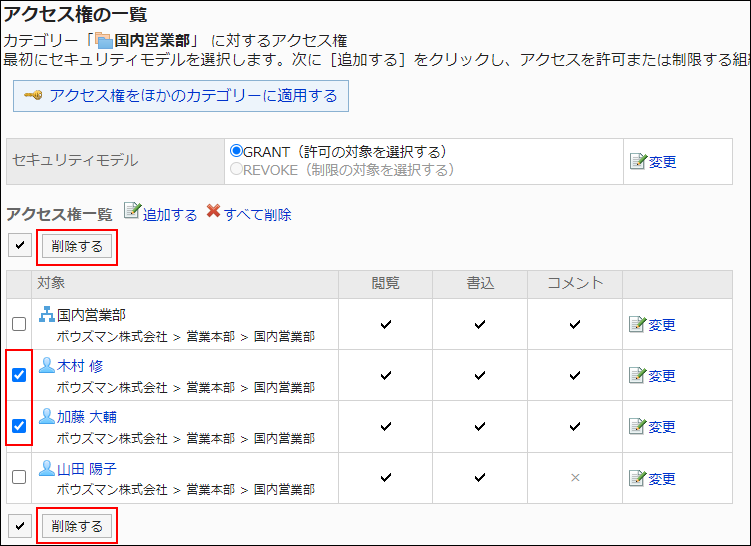
Task: Click 変更 link in 木村 修 row
Action: point(662,375)
